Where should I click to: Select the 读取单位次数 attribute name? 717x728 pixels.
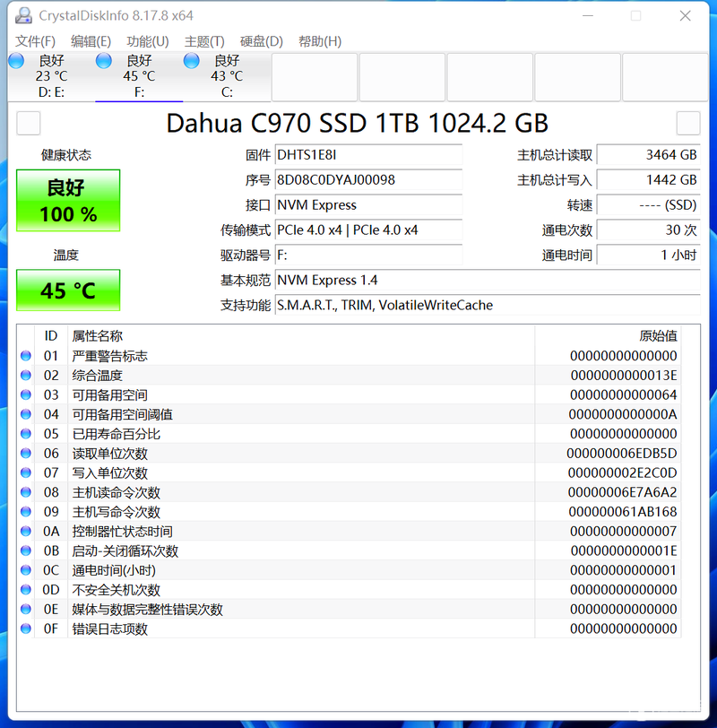click(x=109, y=454)
